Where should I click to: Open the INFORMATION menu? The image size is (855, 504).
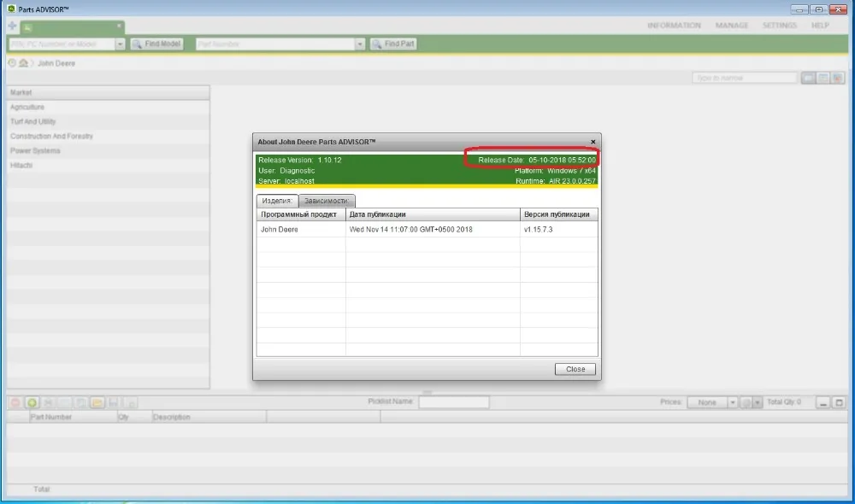(x=674, y=26)
